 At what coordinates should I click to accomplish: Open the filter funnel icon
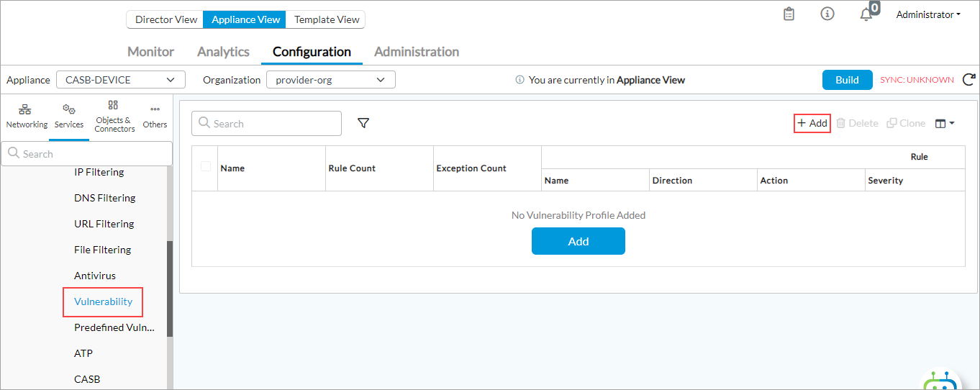[x=363, y=124]
